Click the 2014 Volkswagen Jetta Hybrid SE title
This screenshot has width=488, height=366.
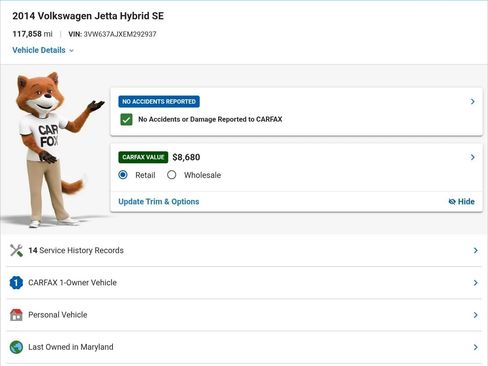pyautogui.click(x=88, y=16)
